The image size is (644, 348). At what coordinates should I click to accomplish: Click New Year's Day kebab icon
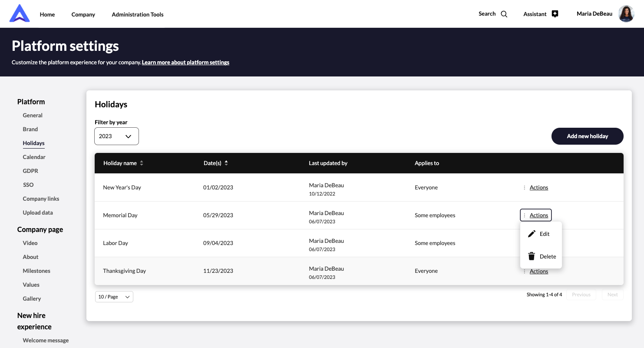click(x=525, y=188)
